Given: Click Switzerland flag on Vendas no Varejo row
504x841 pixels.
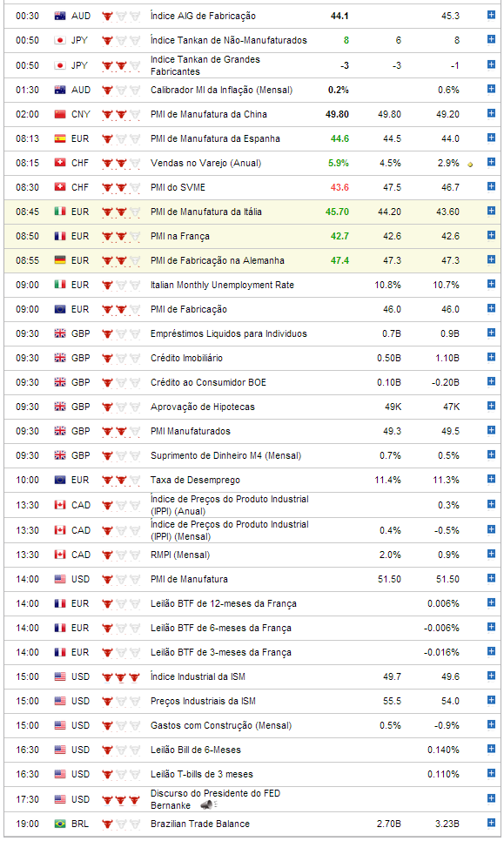Looking at the screenshot, I should (x=60, y=163).
